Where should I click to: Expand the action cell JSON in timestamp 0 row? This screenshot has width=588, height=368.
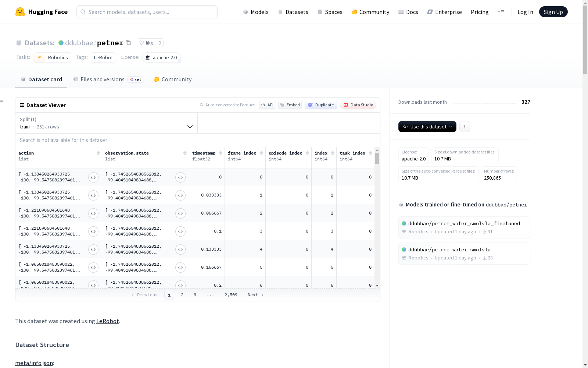[93, 177]
